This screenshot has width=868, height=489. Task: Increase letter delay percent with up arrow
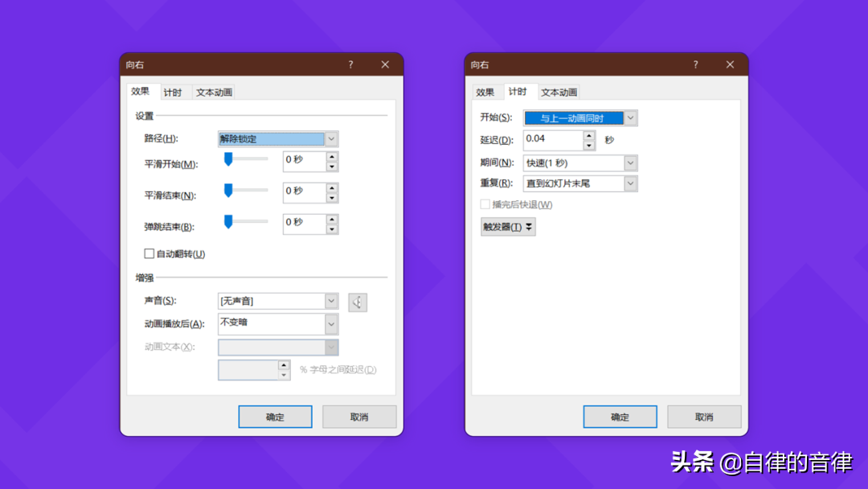[x=284, y=365]
